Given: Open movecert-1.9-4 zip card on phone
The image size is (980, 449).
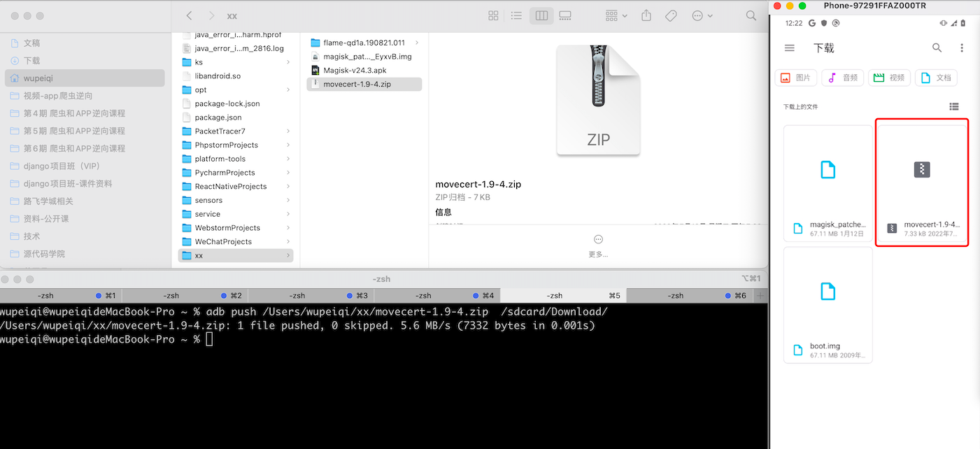Looking at the screenshot, I should point(922,183).
